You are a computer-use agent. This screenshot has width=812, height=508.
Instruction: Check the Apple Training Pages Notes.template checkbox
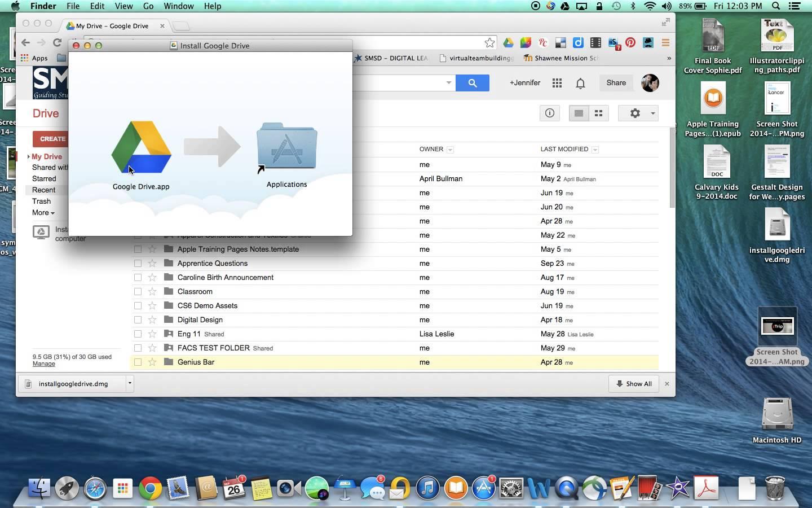[x=138, y=249]
